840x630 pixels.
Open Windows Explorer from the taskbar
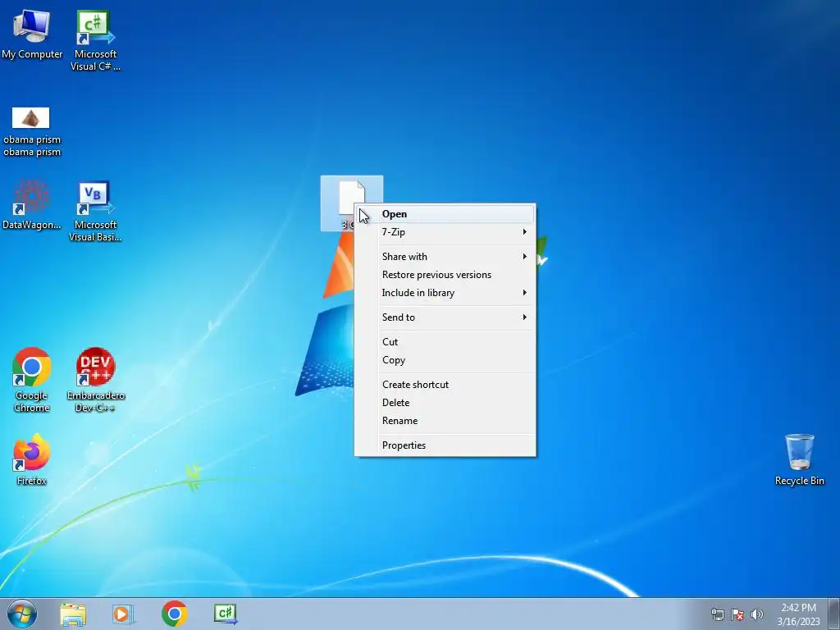tap(73, 614)
